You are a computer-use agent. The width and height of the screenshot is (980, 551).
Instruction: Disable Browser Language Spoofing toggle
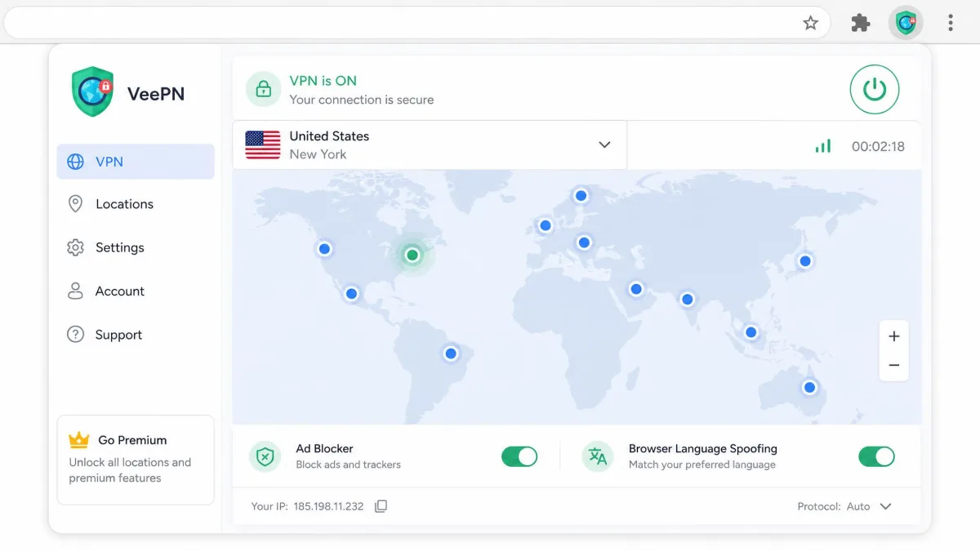tap(876, 456)
